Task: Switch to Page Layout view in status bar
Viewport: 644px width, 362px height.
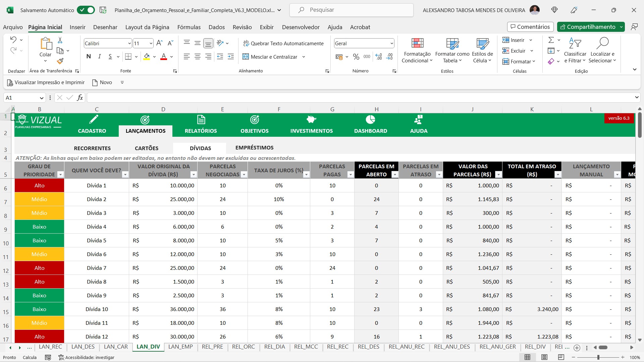Action: pyautogui.click(x=544, y=357)
